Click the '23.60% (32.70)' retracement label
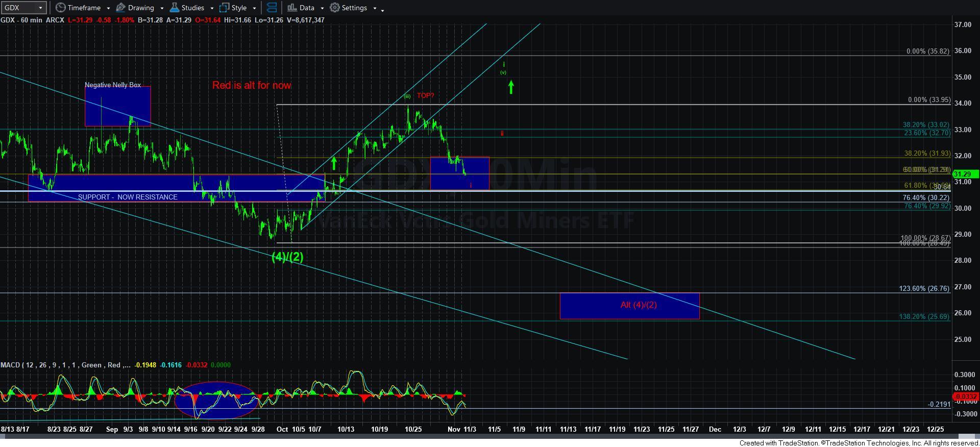This screenshot has height=447, width=980. [x=927, y=133]
